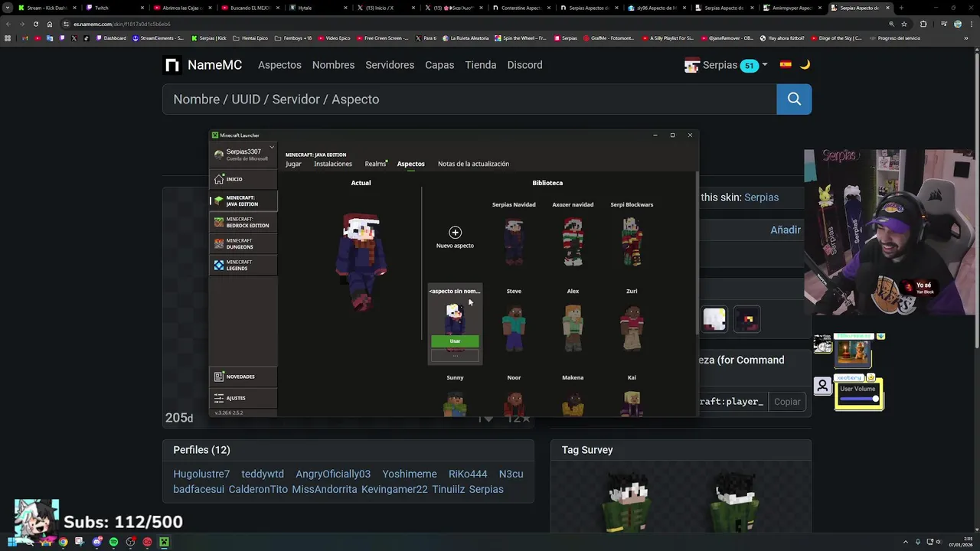This screenshot has width=980, height=551.
Task: Click the green Usar button
Action: 455,341
